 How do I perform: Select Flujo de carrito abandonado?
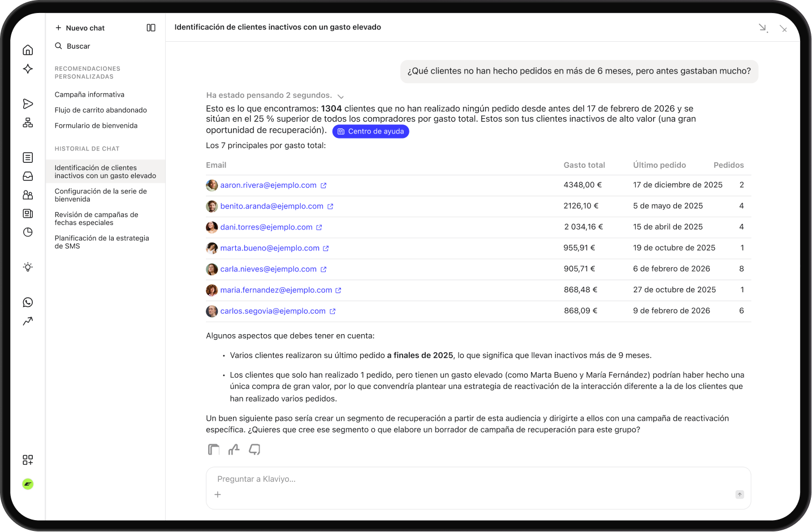click(101, 110)
